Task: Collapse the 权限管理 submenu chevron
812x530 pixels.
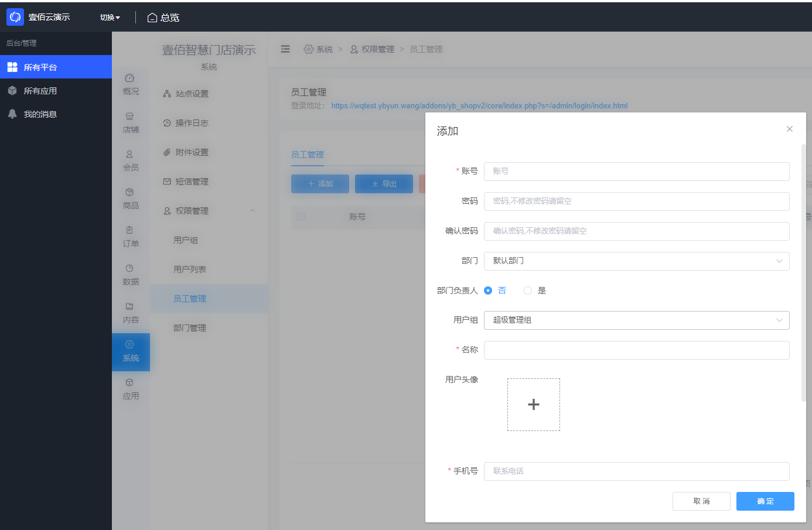Action: click(x=253, y=211)
